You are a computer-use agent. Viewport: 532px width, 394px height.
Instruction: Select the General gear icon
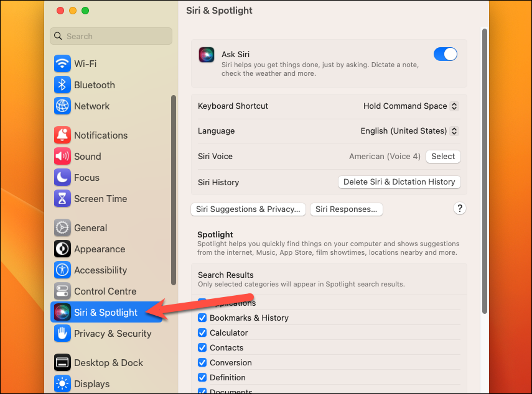[x=62, y=227]
